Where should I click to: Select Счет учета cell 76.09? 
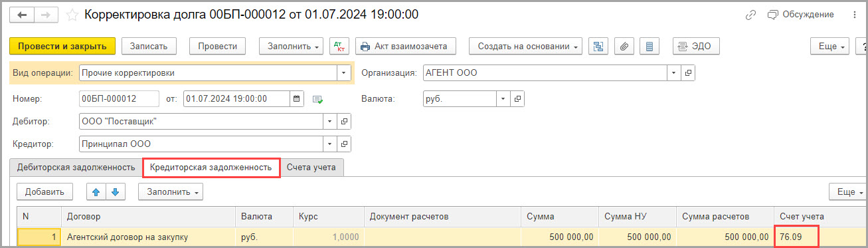(796, 237)
